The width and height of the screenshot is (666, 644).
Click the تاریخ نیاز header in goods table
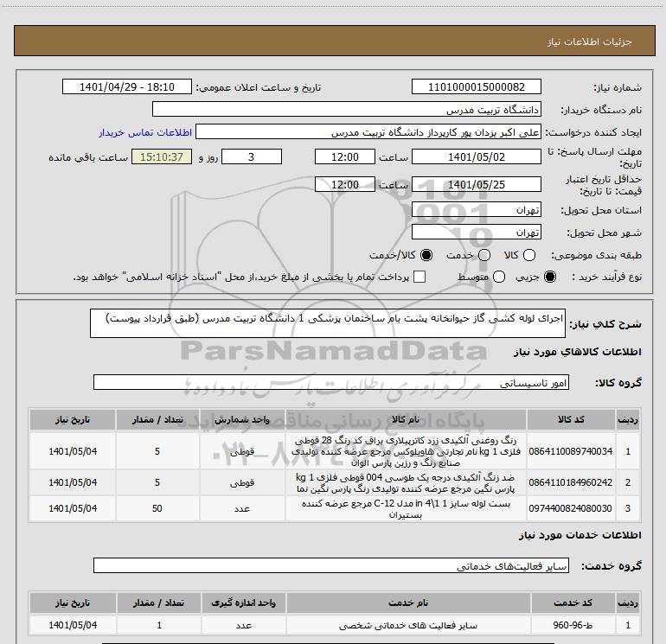coord(73,419)
